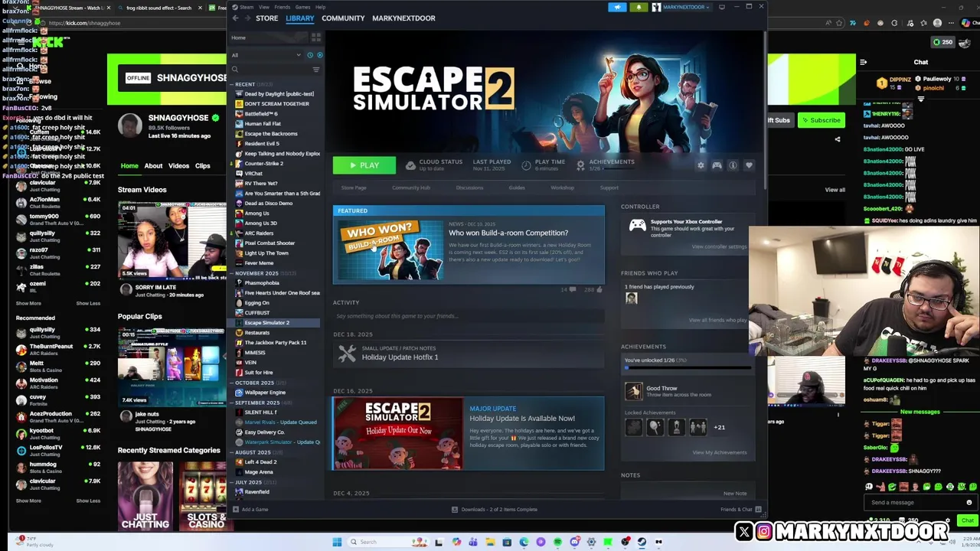Expand the MARKYNEXTDOOR account dropdown
Image resolution: width=980 pixels, height=551 pixels.
tap(682, 7)
